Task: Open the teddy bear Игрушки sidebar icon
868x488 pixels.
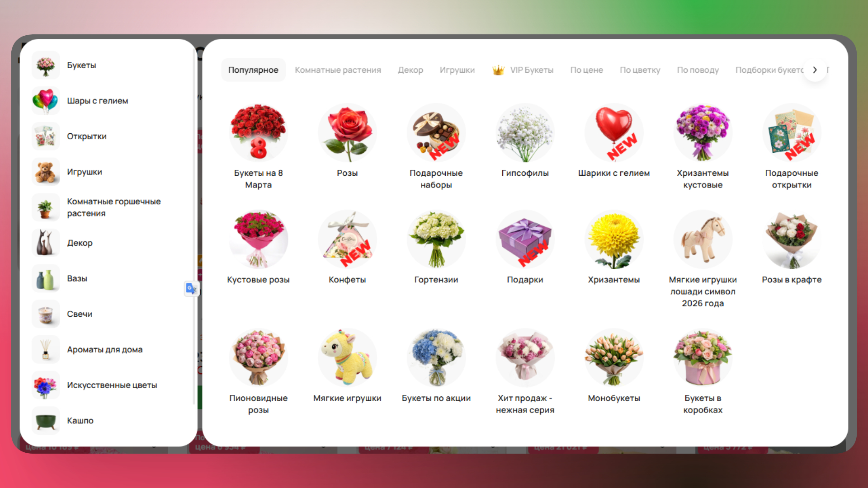Action: [46, 172]
